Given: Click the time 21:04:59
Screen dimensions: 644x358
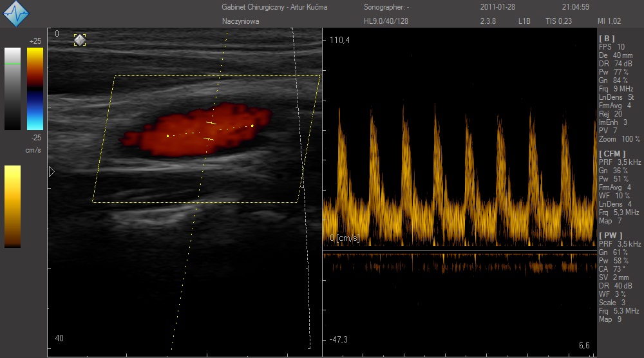Looking at the screenshot, I should click(x=575, y=7).
